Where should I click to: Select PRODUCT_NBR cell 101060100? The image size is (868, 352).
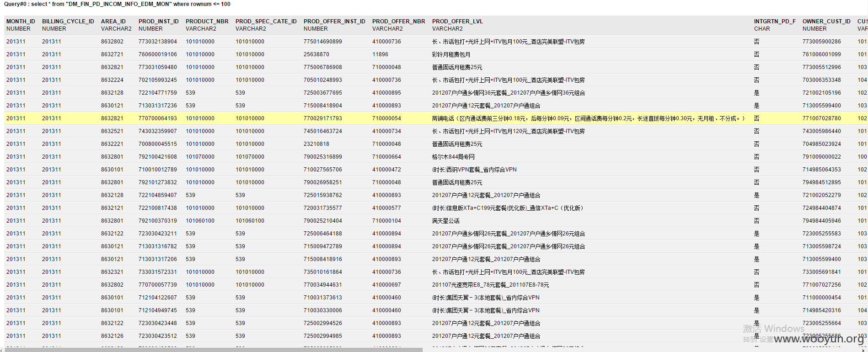(200, 221)
